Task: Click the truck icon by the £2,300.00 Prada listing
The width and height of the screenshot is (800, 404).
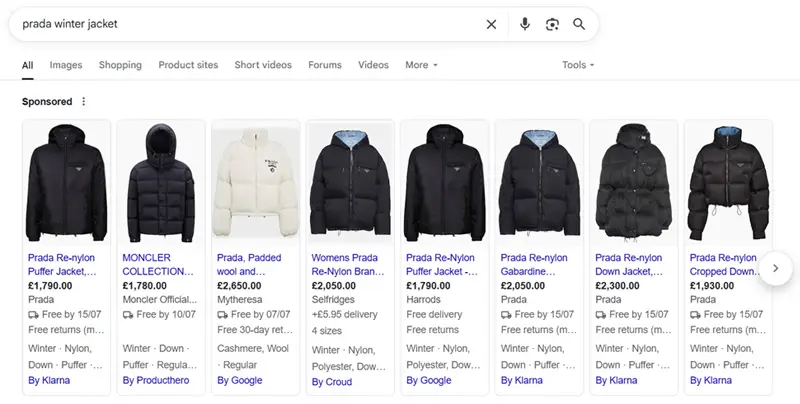Action: pyautogui.click(x=601, y=315)
